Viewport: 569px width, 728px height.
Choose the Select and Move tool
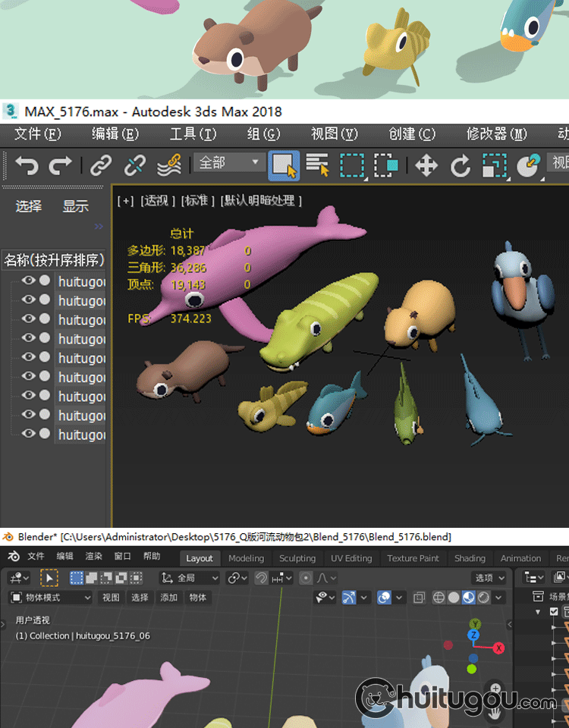(x=426, y=165)
